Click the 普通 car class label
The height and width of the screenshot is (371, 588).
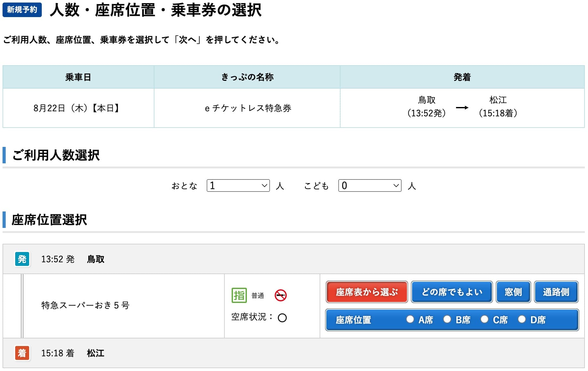tap(258, 296)
